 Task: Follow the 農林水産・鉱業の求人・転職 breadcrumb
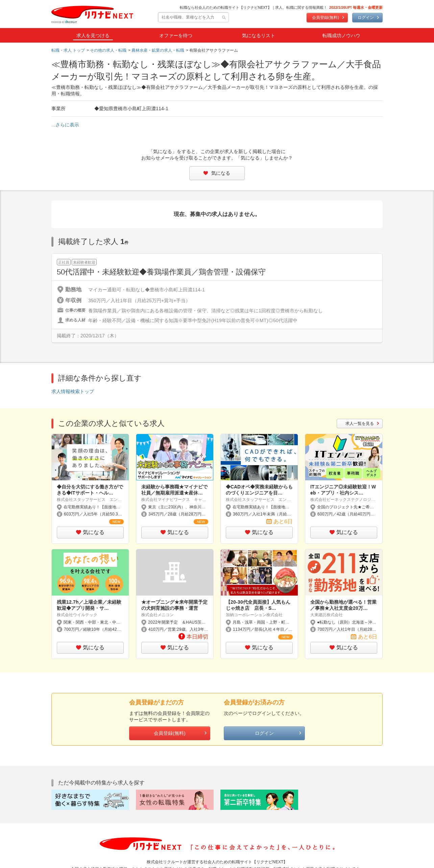[158, 50]
